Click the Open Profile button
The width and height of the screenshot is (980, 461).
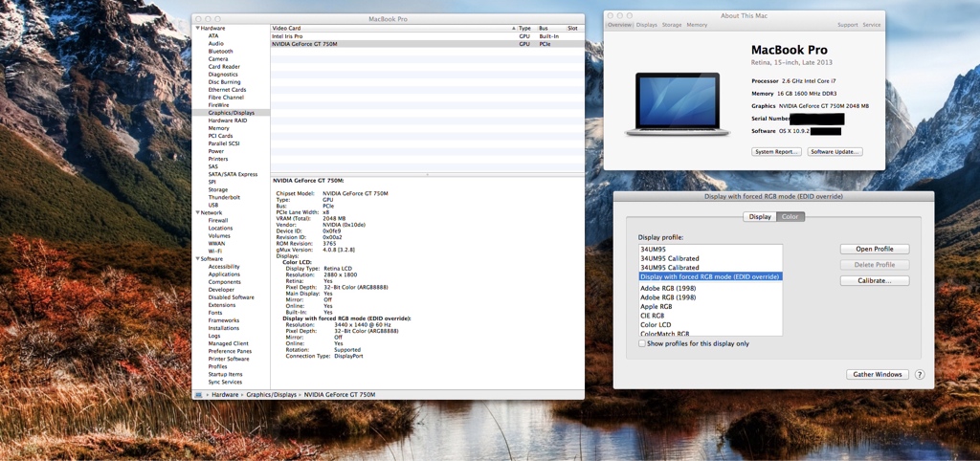(x=875, y=249)
